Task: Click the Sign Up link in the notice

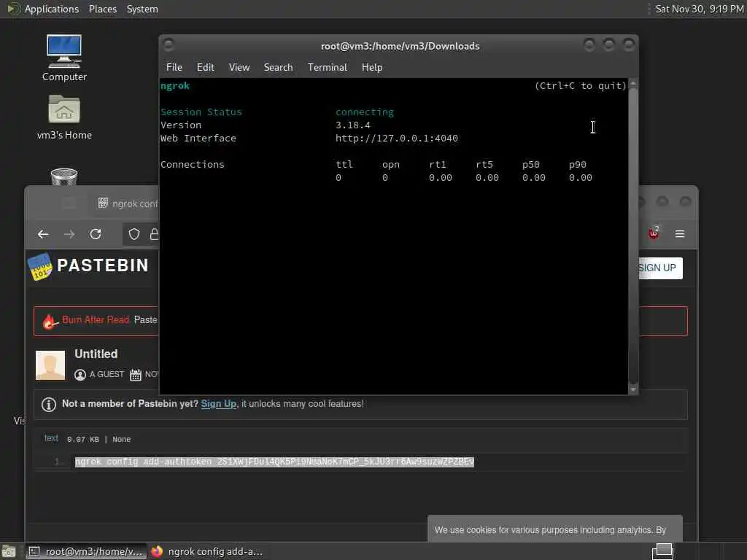Action: coord(219,404)
